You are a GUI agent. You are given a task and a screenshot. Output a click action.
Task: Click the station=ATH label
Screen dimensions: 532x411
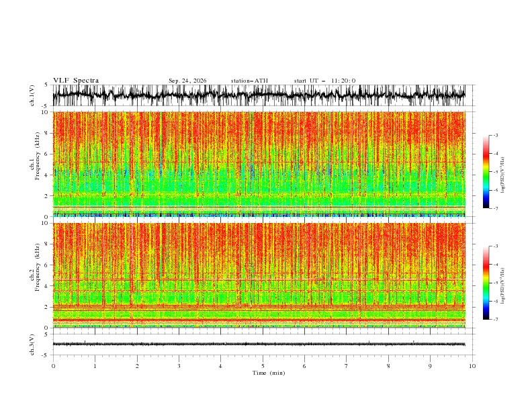tap(249, 81)
